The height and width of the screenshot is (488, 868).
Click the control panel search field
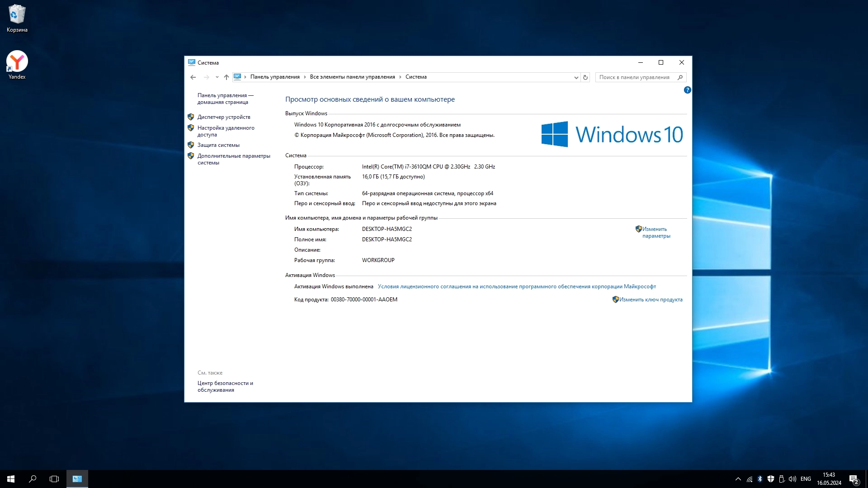[x=635, y=77]
